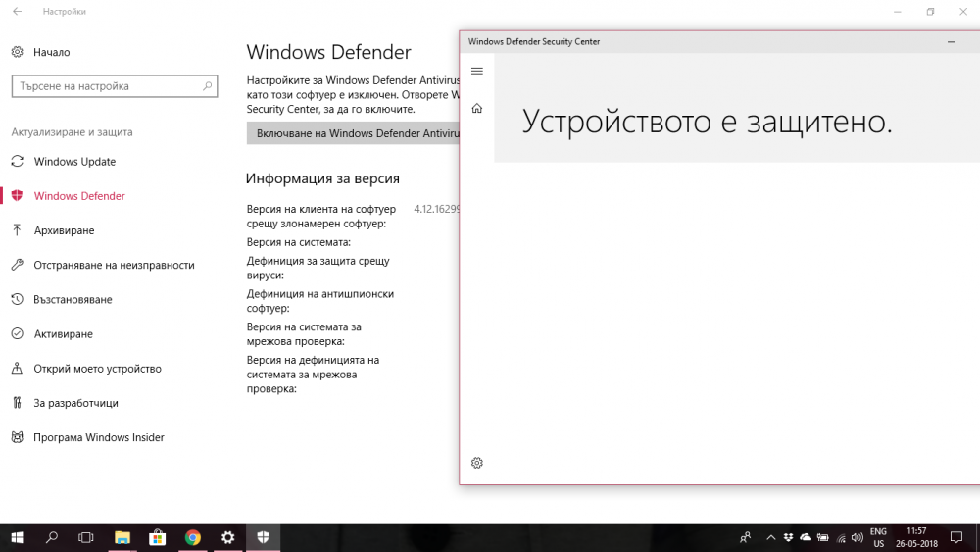
Task: Click the search magnifier in settings field
Action: pyautogui.click(x=207, y=86)
